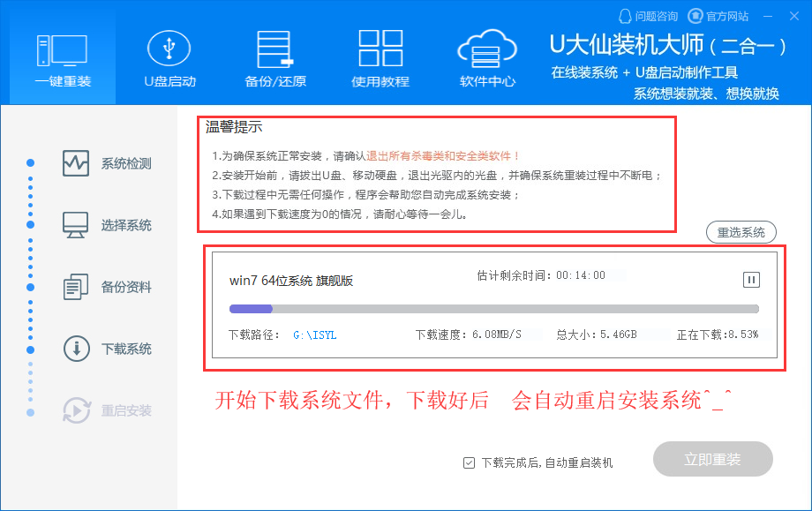
Task: Click the 问题咨询 bell icon
Action: [x=625, y=17]
